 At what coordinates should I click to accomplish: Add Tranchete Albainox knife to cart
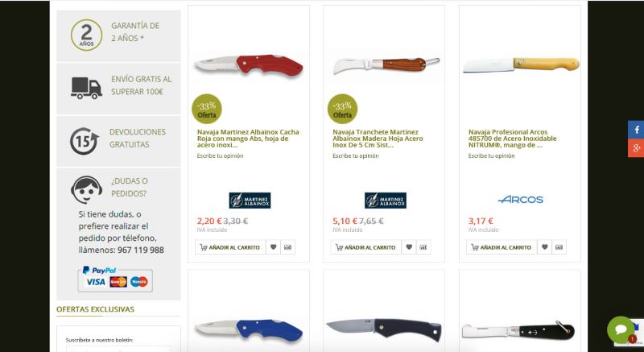point(366,247)
